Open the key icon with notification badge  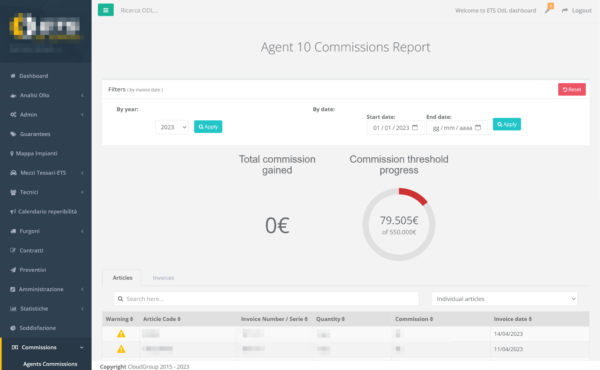pyautogui.click(x=549, y=9)
